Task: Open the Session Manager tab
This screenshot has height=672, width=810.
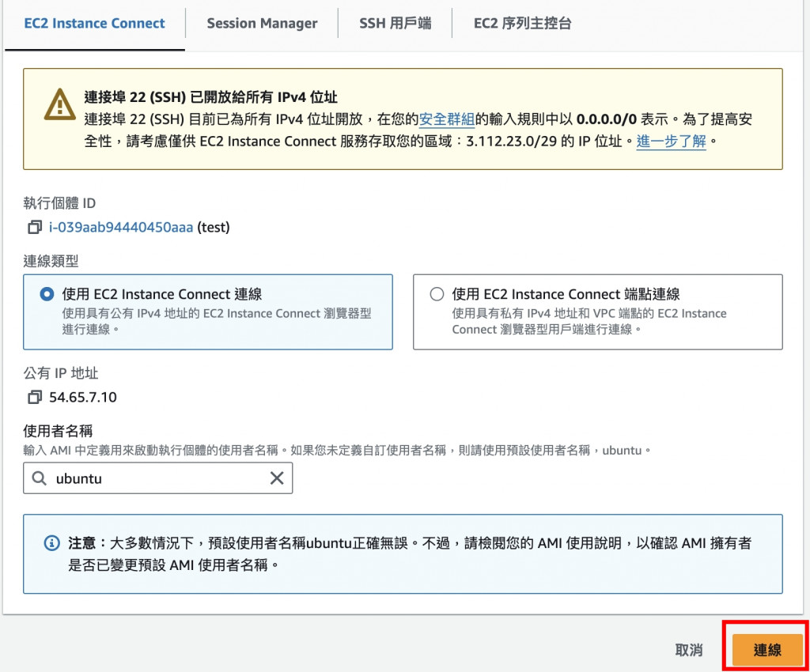Action: pyautogui.click(x=262, y=24)
